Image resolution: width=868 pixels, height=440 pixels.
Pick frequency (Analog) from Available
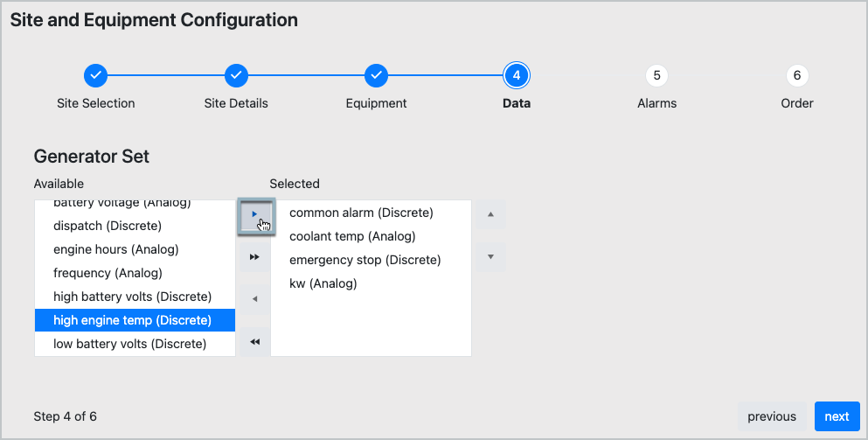[108, 273]
